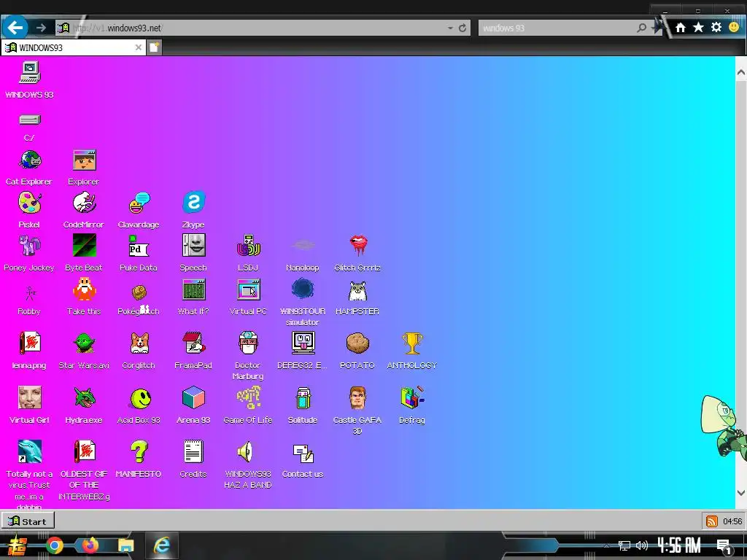
Task: Open Castle GAFA 3D game icon
Action: coord(357,398)
